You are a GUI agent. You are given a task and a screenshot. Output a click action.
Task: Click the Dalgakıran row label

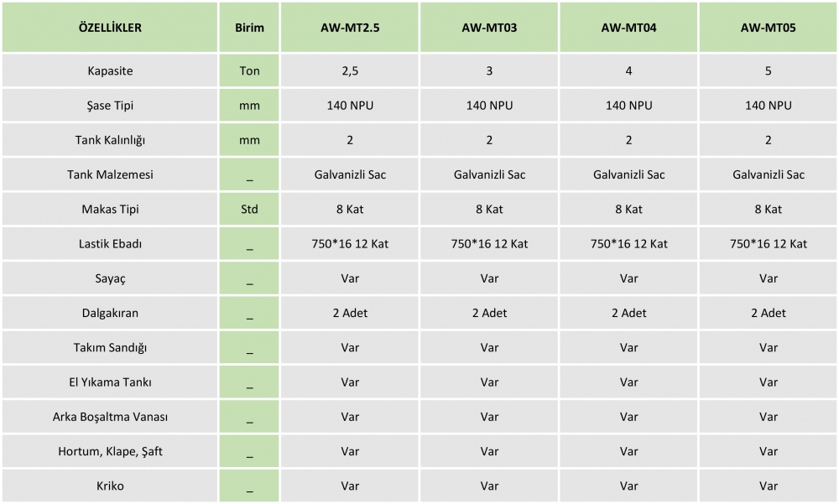click(x=110, y=313)
